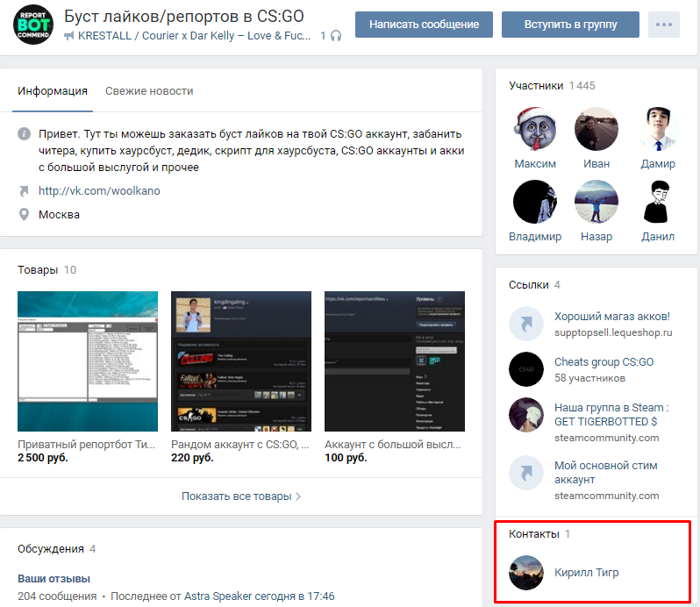Open the Ссылки section header

pos(534,285)
